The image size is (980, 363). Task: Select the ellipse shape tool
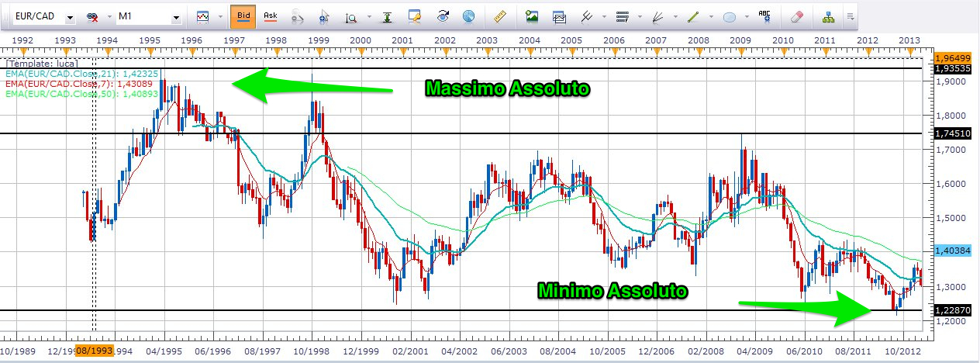click(730, 16)
